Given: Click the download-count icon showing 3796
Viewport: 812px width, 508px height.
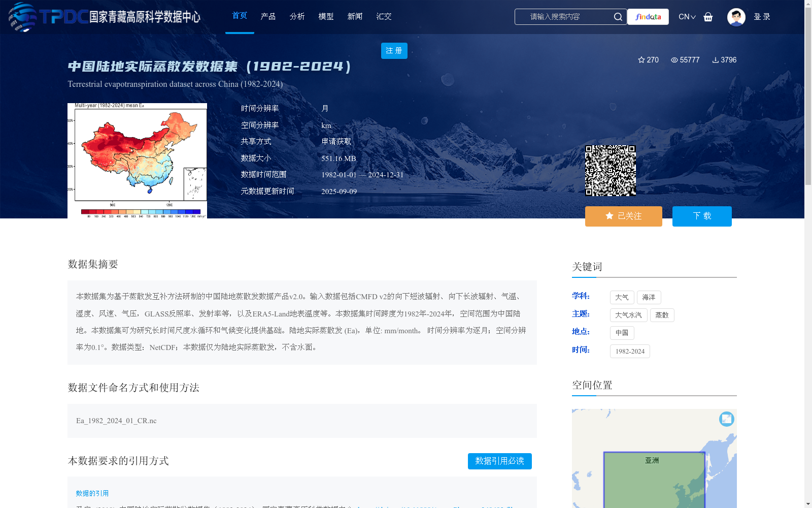Looking at the screenshot, I should pyautogui.click(x=716, y=60).
